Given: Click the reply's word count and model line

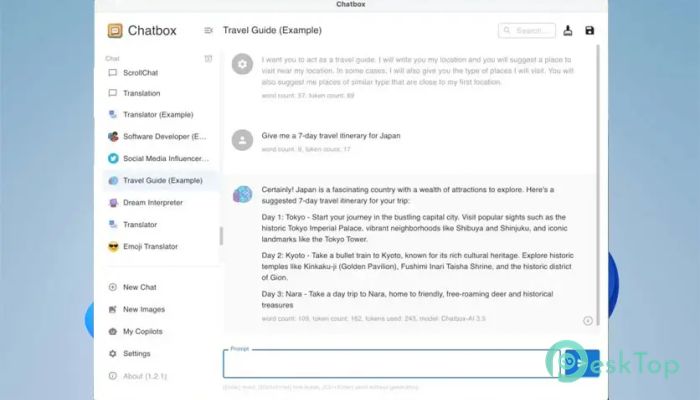Looking at the screenshot, I should 374,319.
